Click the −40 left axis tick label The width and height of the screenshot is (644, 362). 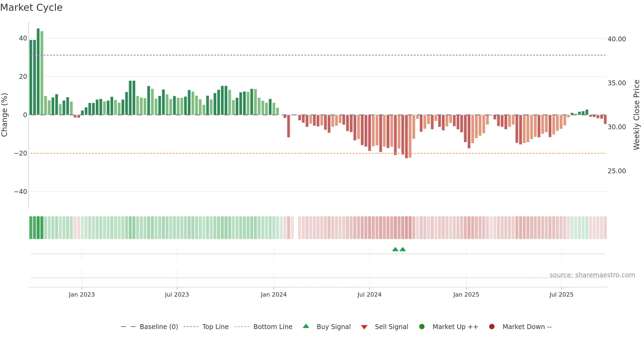21,192
